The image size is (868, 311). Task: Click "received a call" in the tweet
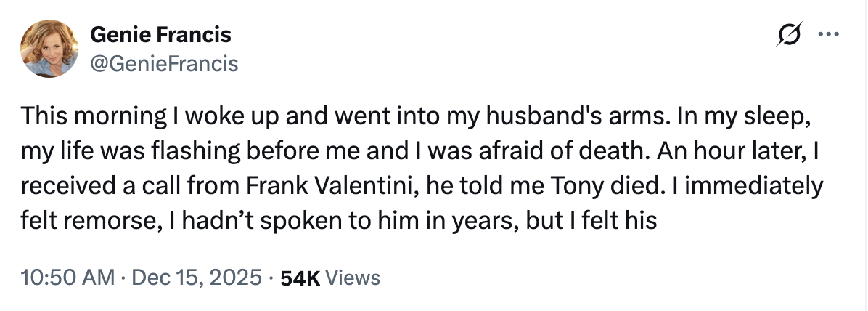point(104,186)
